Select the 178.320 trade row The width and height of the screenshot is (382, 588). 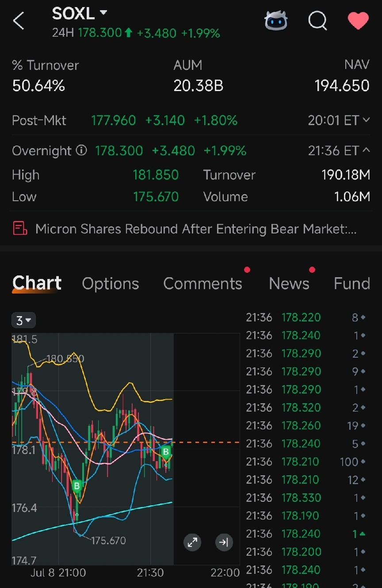coord(306,408)
